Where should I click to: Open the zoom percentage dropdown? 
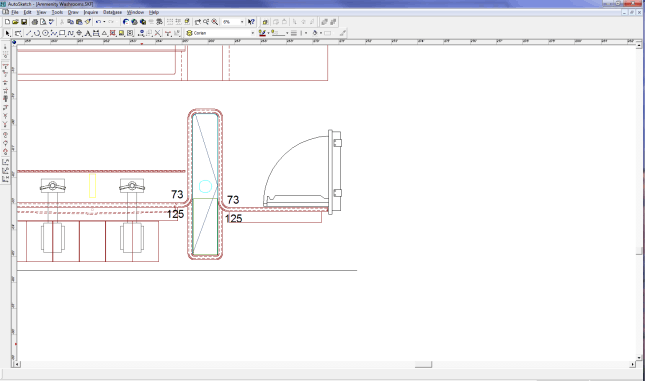pyautogui.click(x=242, y=22)
